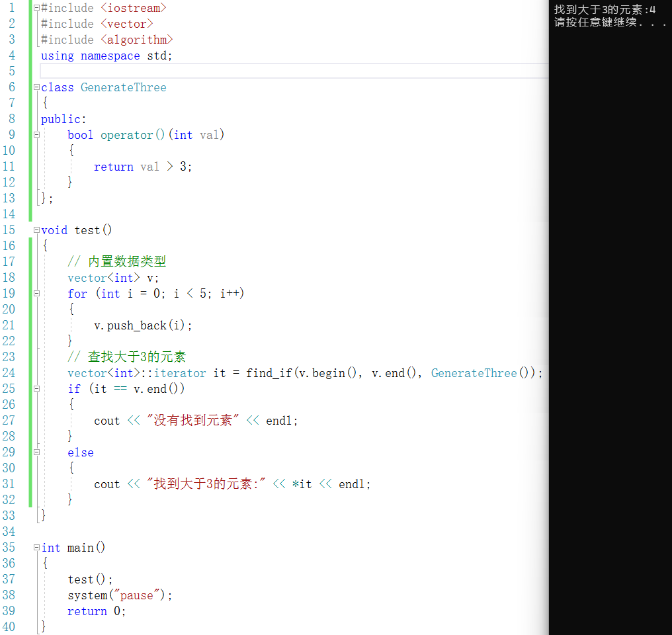Screen dimensions: 672x635
Task: Click 'v.push_back(i);' statement
Action: (143, 325)
